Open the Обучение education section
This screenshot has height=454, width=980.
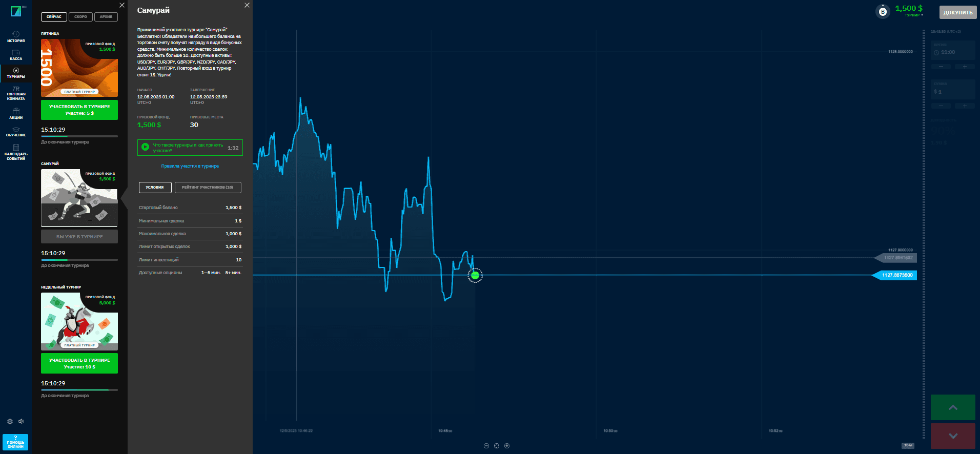pos(16,132)
